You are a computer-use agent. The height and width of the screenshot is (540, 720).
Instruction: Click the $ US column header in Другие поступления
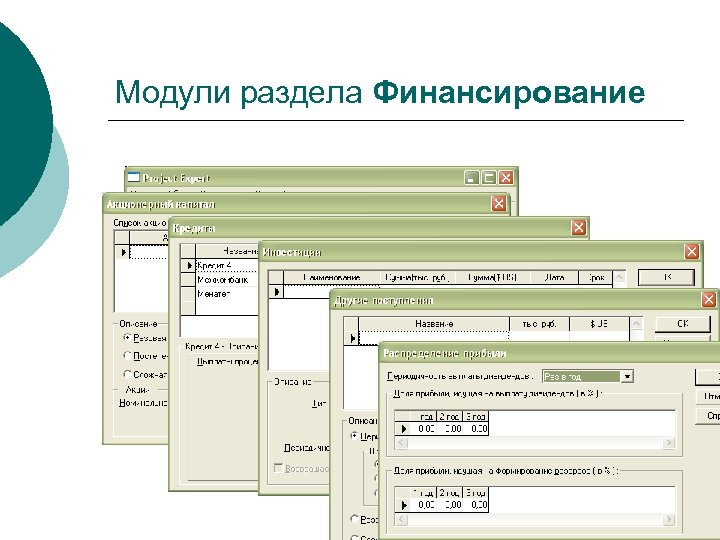coord(599,324)
